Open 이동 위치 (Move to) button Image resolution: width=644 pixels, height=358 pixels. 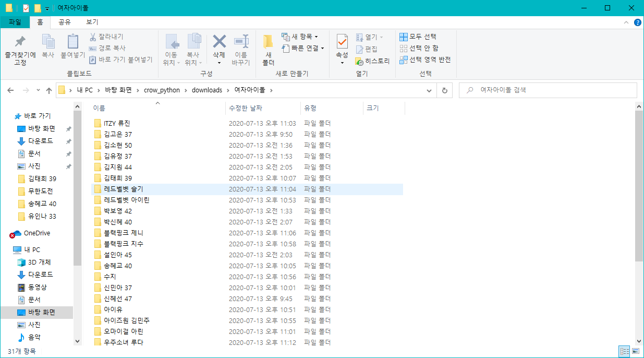pos(172,50)
